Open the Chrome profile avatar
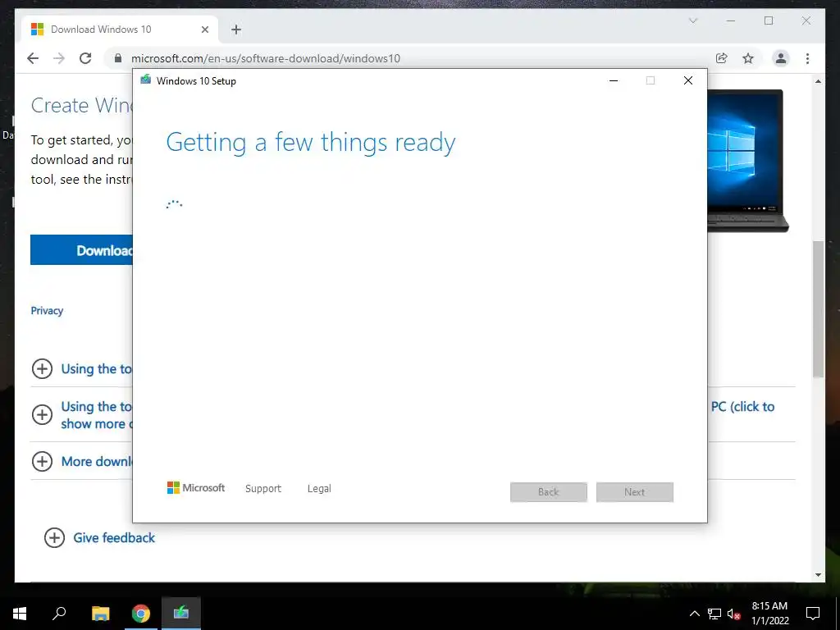 781,58
